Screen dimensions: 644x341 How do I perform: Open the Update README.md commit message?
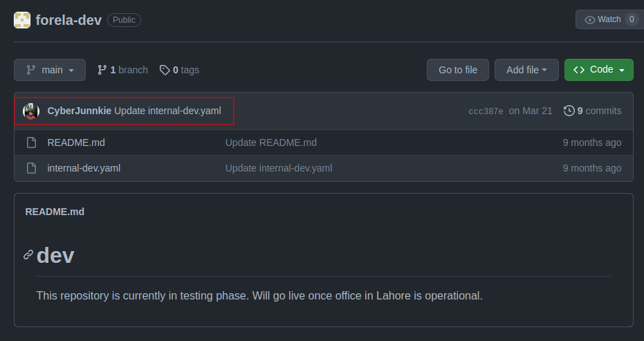pyautogui.click(x=270, y=142)
